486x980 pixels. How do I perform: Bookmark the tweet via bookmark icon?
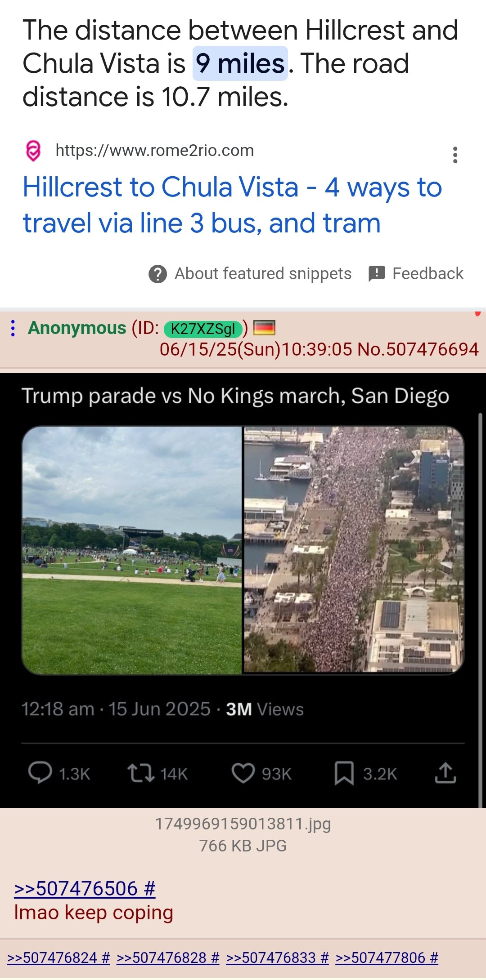[x=344, y=773]
